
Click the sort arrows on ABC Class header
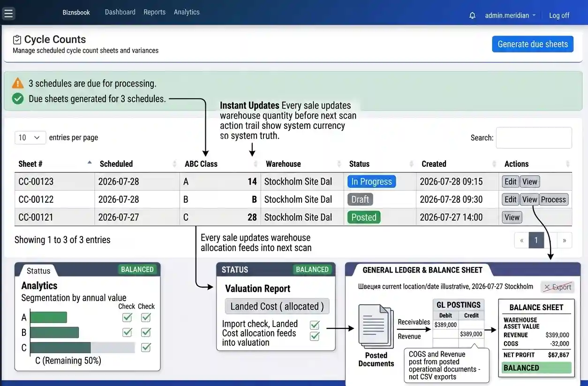[x=256, y=164]
